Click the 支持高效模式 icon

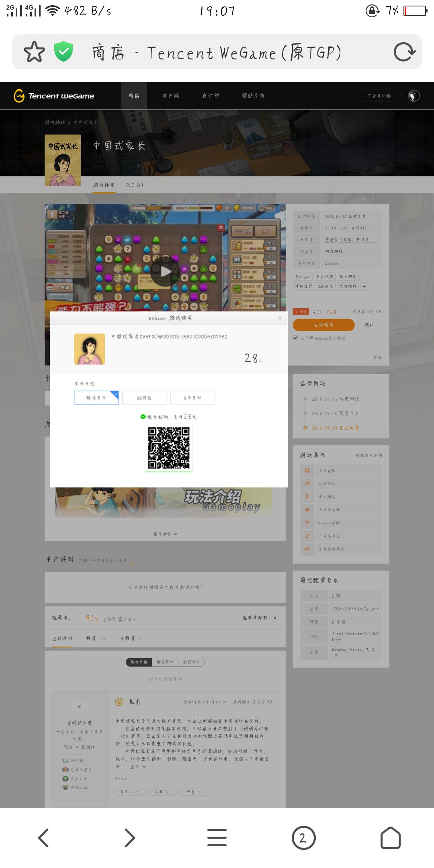point(307,549)
